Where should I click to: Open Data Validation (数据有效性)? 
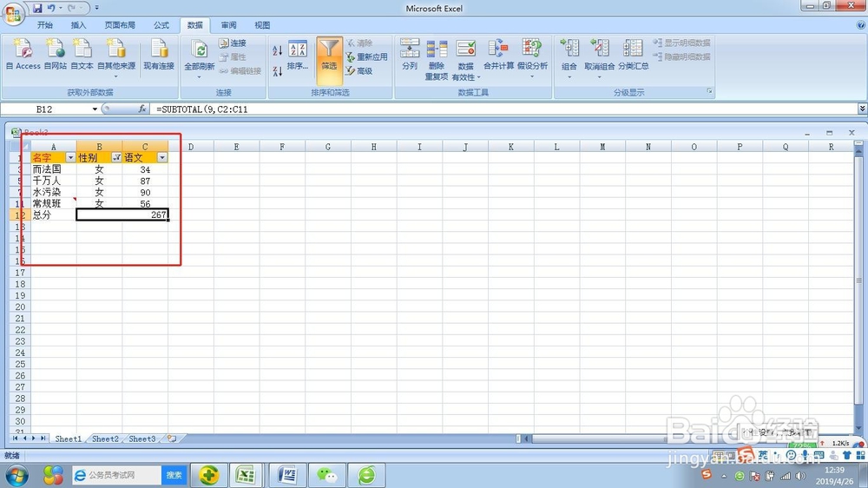click(465, 59)
